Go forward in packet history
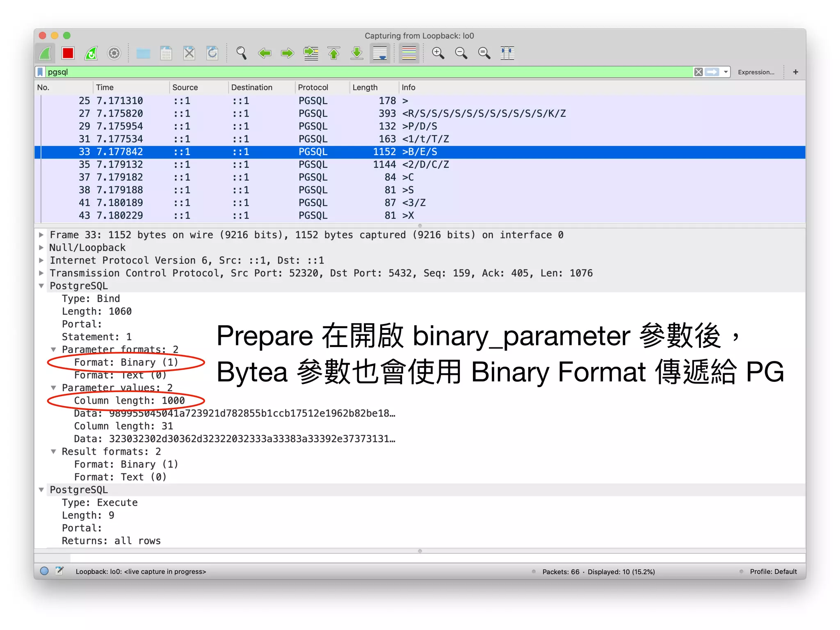This screenshot has height=630, width=840. (288, 53)
